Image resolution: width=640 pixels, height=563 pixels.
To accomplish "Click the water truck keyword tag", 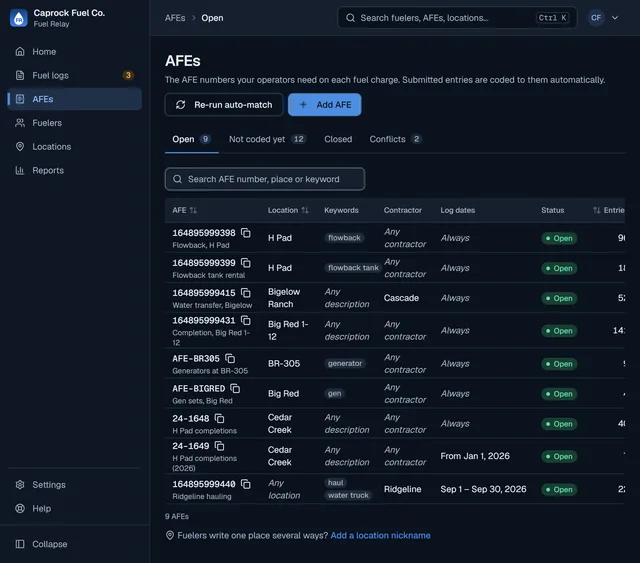I will pyautogui.click(x=348, y=495).
